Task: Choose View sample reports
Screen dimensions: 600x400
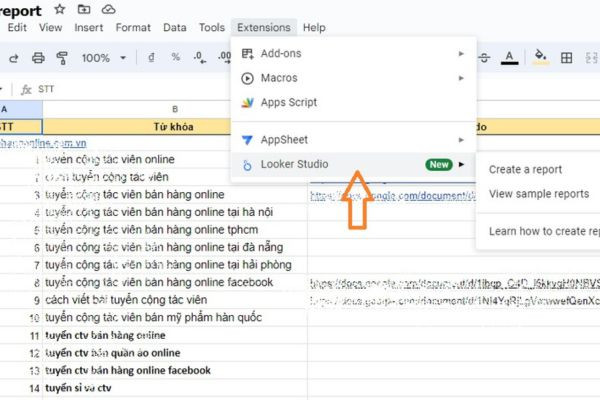Action: (x=539, y=194)
